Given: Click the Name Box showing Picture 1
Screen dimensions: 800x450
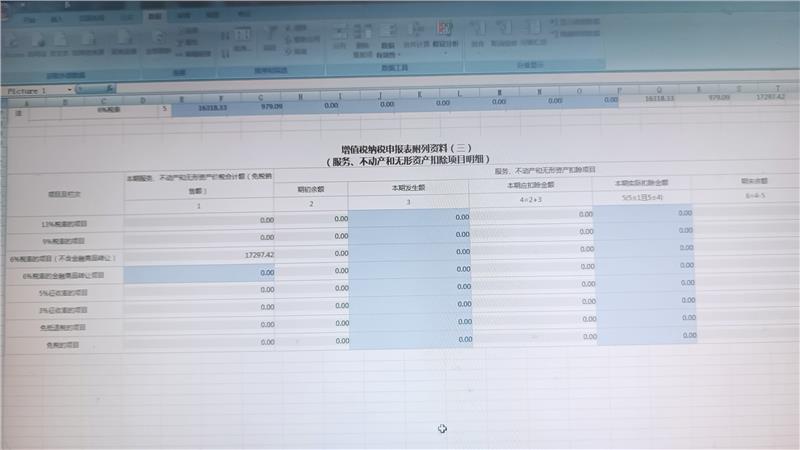Looking at the screenshot, I should 32,90.
